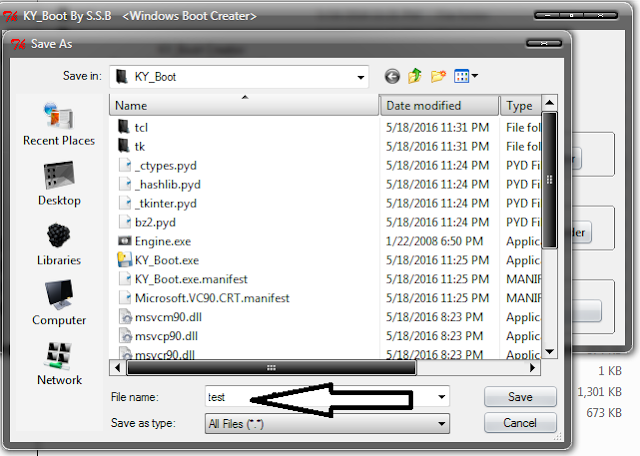Select the file name Microsoft.VC90.CRT.manifest
The image size is (640, 456).
[212, 298]
